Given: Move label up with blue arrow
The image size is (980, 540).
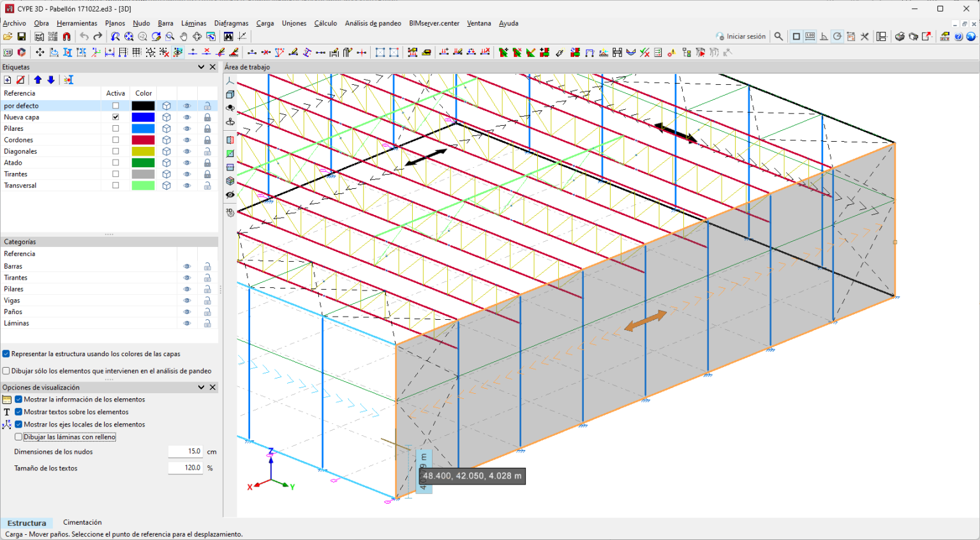Looking at the screenshot, I should 38,80.
